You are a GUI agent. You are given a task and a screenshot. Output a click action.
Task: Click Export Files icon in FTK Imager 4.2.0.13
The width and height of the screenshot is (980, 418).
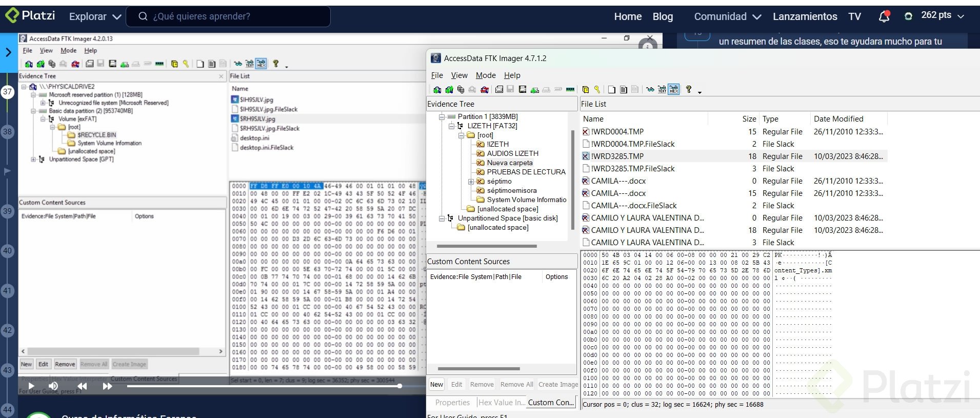200,64
